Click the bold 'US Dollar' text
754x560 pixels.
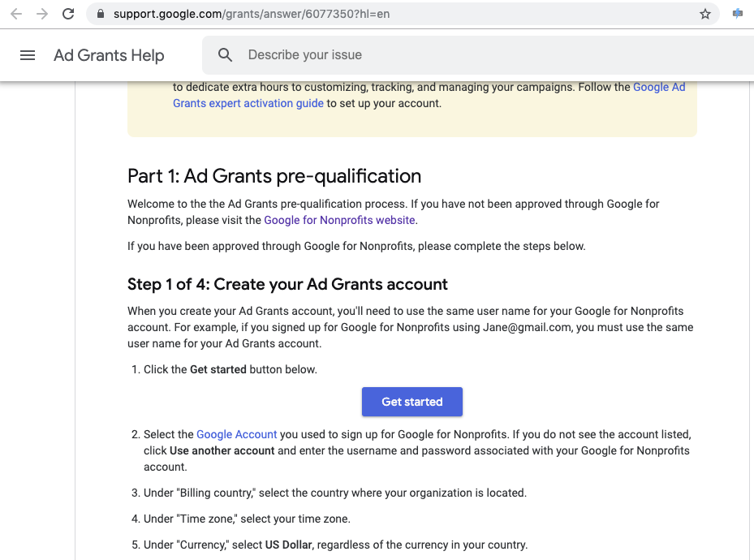point(288,545)
